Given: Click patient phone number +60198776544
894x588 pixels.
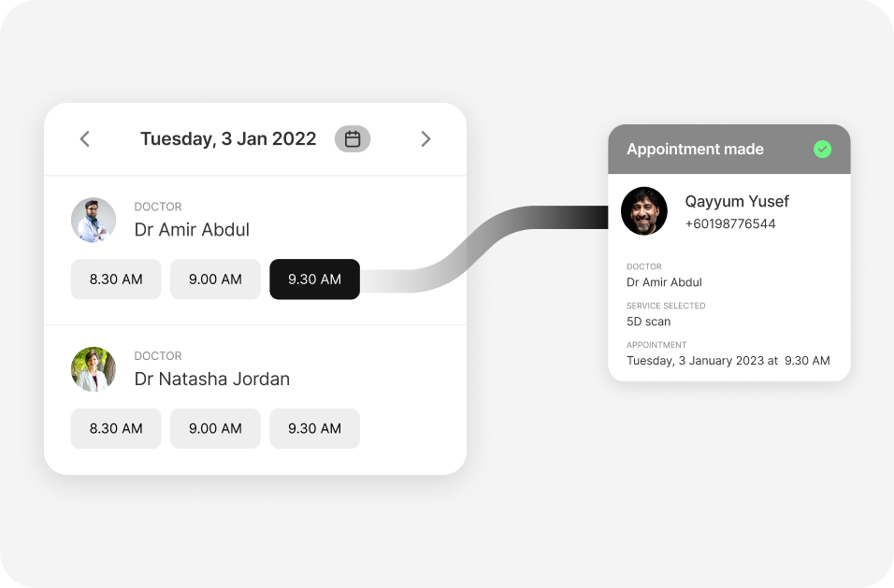Looking at the screenshot, I should (729, 224).
